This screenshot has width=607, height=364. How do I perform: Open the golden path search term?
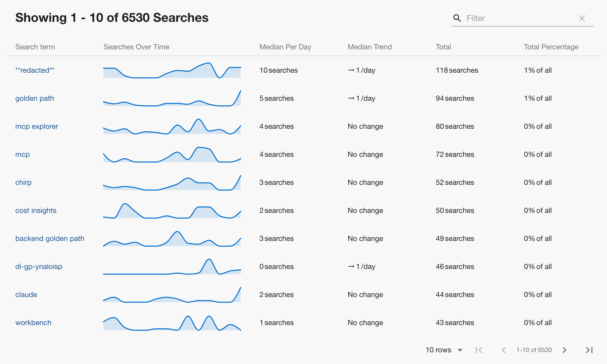tap(35, 98)
